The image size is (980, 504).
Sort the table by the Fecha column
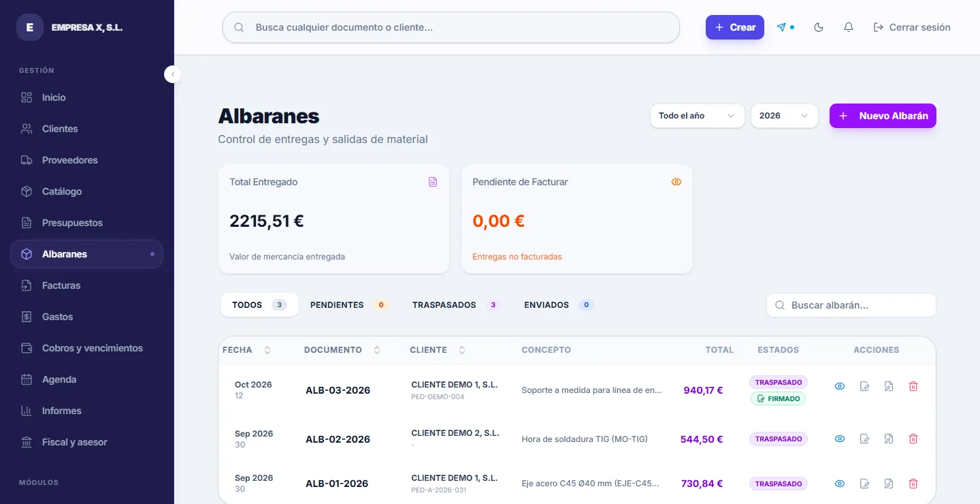[246, 350]
